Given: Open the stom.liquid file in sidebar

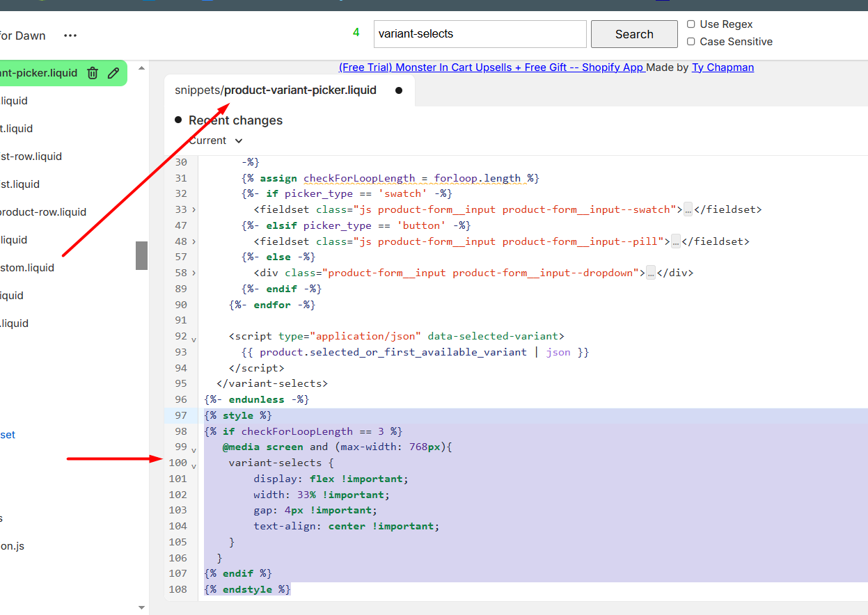Looking at the screenshot, I should pyautogui.click(x=27, y=268).
